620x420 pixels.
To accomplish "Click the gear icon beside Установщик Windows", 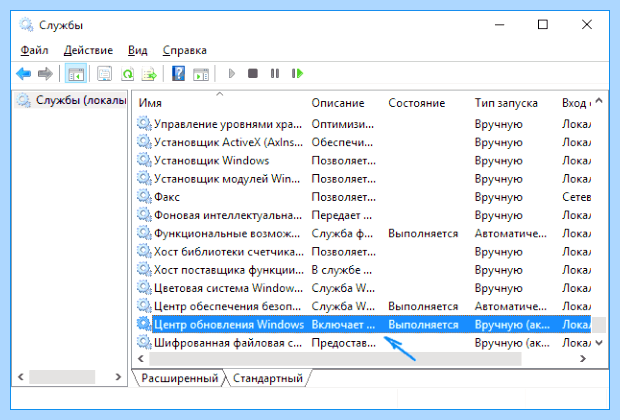I will (144, 160).
